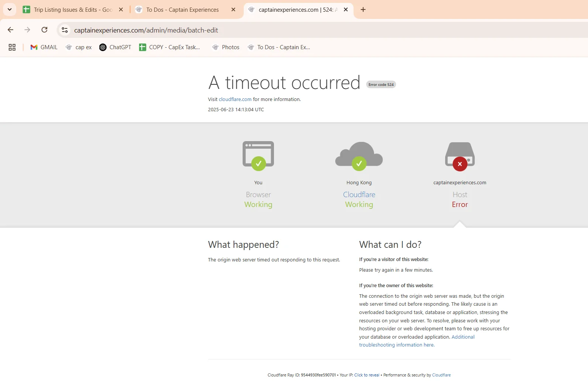Image resolution: width=588 pixels, height=381 pixels.
Task: Click the Host server error icon
Action: pos(460,156)
